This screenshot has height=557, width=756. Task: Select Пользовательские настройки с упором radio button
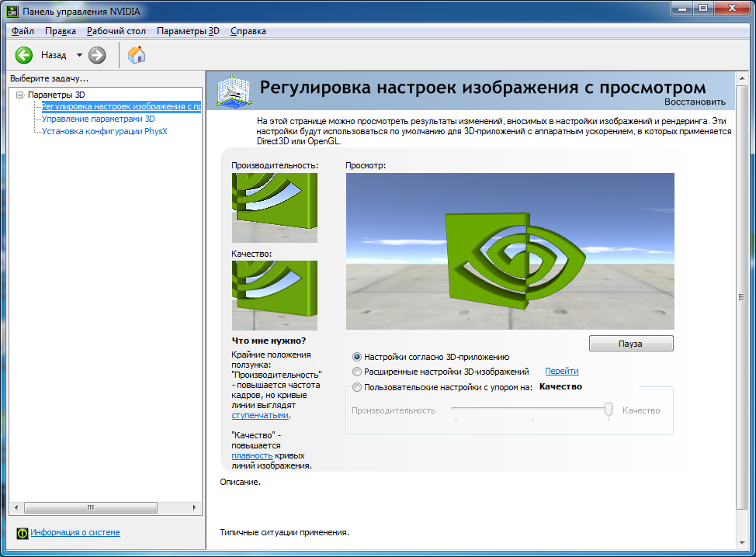[x=357, y=387]
